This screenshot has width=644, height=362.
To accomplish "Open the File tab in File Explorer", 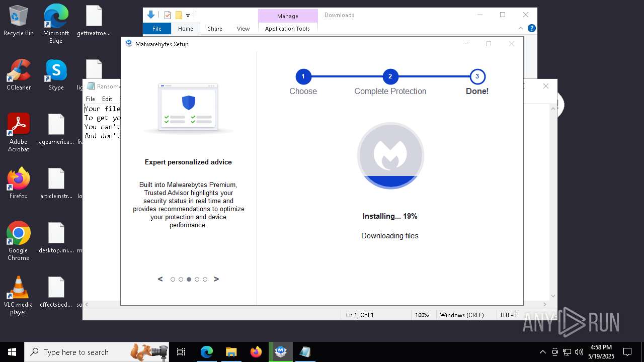I will pos(157,29).
